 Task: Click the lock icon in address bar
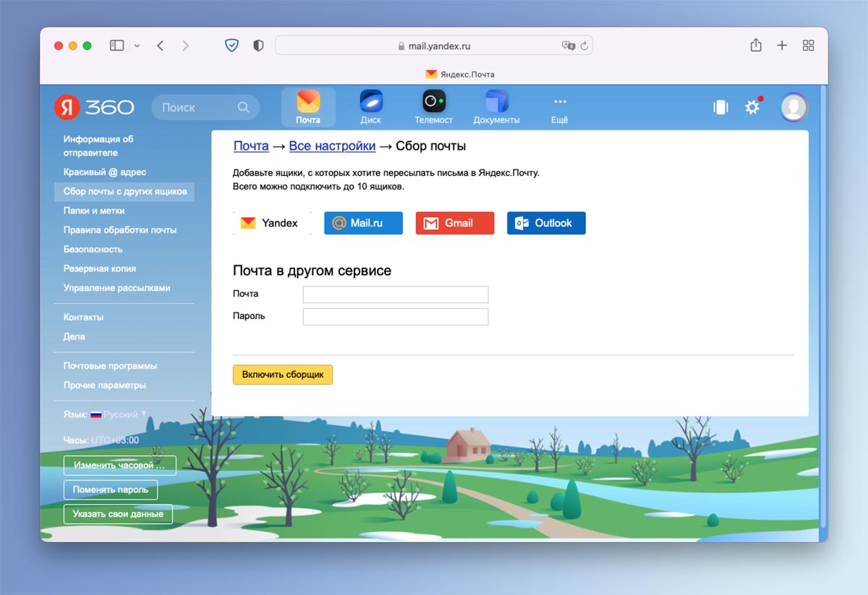(x=401, y=46)
